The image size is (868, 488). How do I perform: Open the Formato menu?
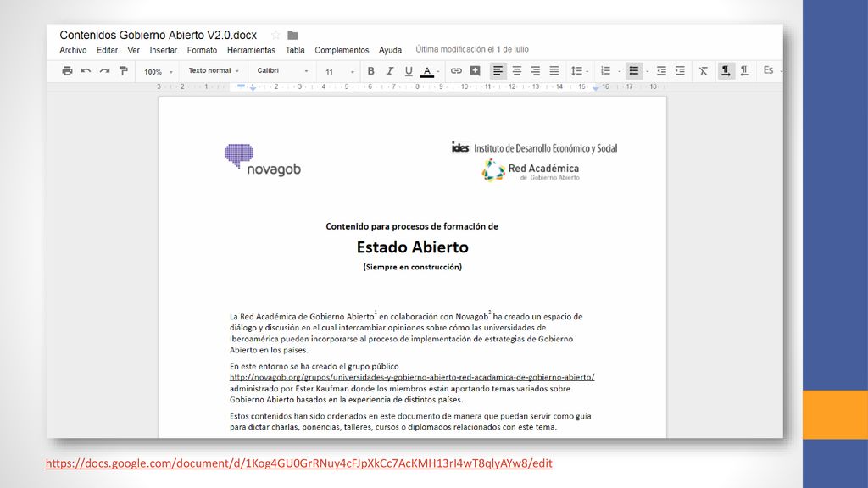[202, 50]
